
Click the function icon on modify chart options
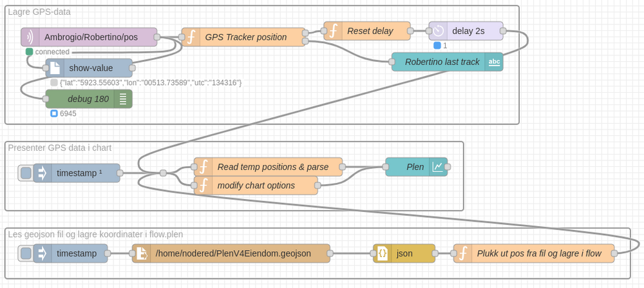pos(203,186)
